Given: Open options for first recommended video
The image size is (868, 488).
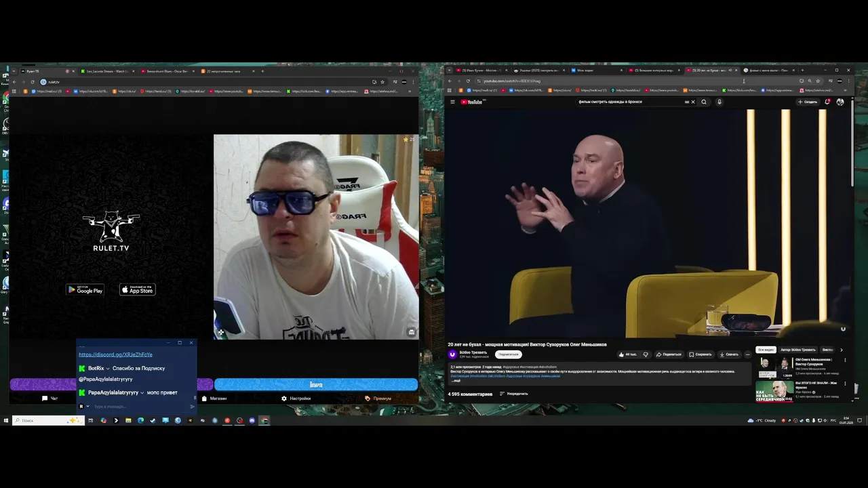Looking at the screenshot, I should pyautogui.click(x=845, y=360).
